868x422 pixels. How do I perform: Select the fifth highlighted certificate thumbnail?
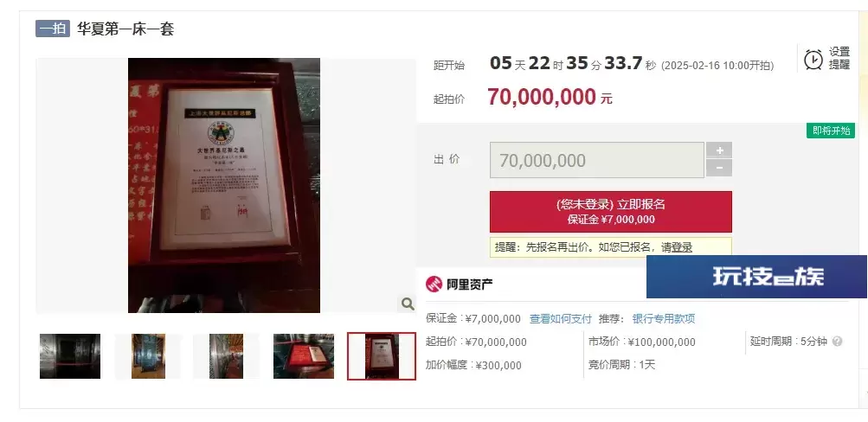(x=382, y=356)
